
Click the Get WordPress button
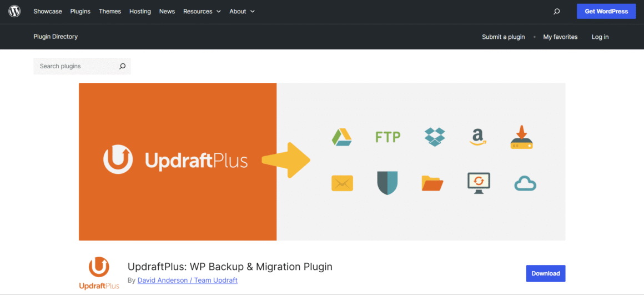pyautogui.click(x=606, y=12)
